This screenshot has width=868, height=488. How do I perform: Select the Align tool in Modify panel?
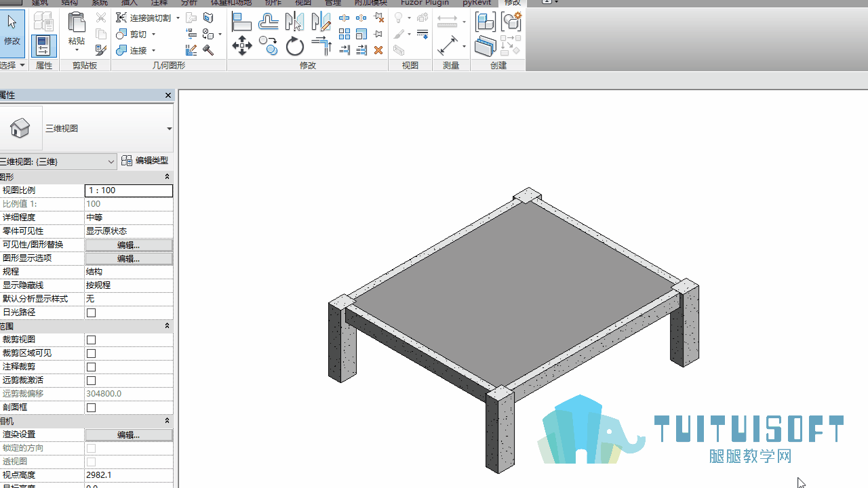pos(242,22)
